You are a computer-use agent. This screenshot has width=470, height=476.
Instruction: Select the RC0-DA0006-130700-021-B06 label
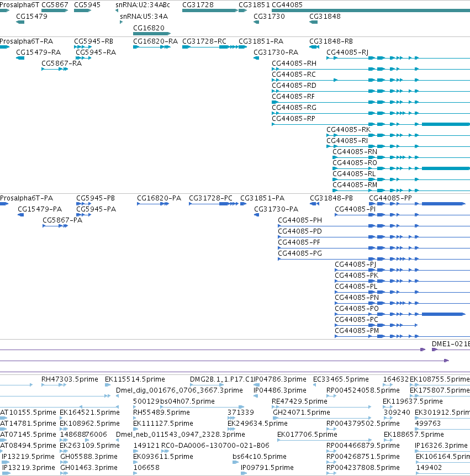[x=215, y=445]
